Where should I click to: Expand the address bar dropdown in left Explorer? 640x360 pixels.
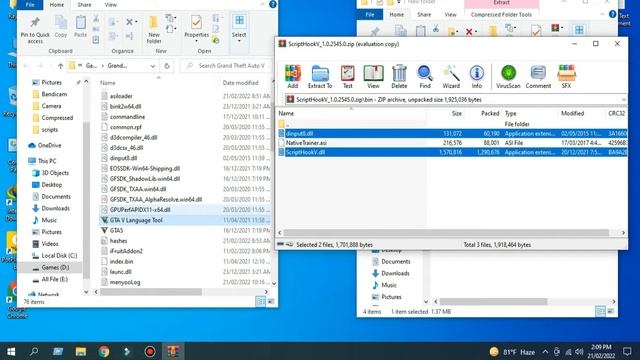coord(153,66)
